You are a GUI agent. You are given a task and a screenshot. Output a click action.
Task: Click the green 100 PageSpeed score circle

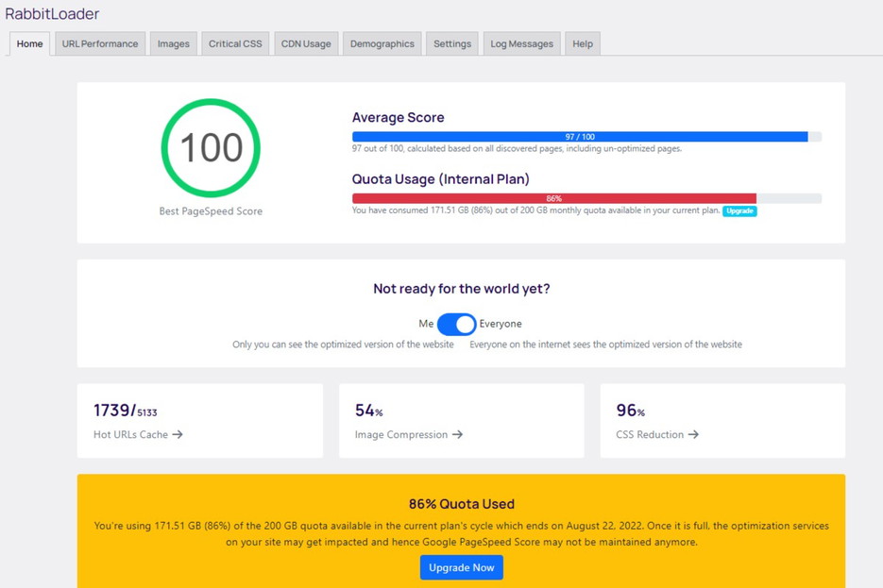(x=211, y=146)
